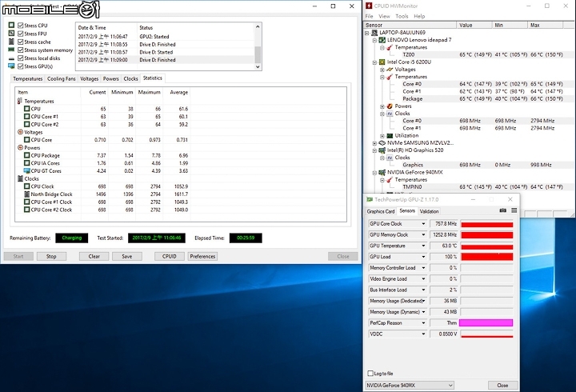The width and height of the screenshot is (576, 392).
Task: Click the CPU Core #1 square icon
Action: pos(27,117)
